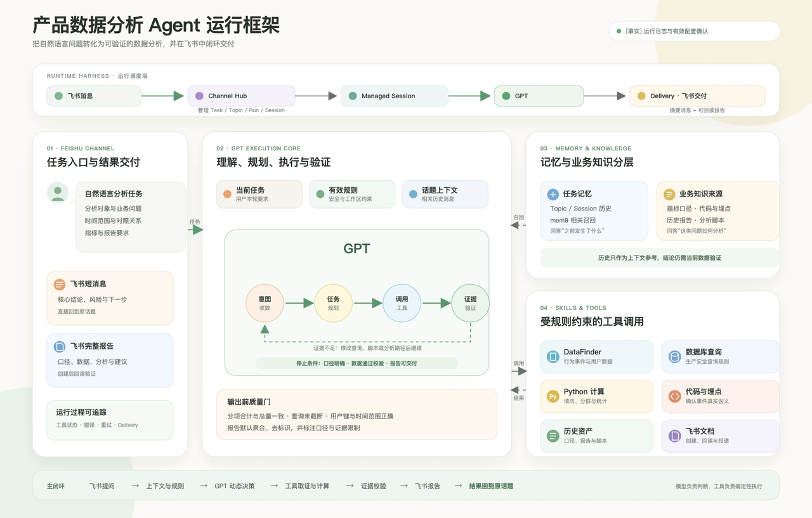Click the 任务 规划 circle

click(333, 303)
